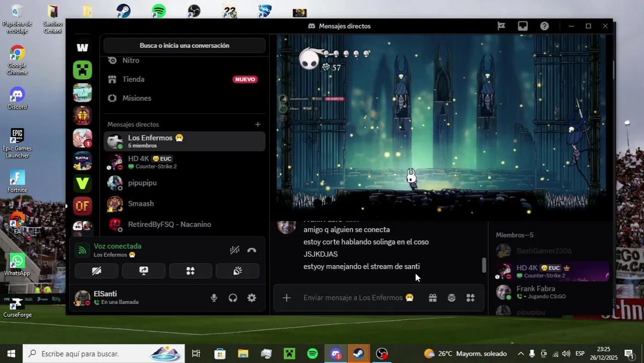Open volume control in system tray
Screen dimensions: 644x363
(566, 353)
